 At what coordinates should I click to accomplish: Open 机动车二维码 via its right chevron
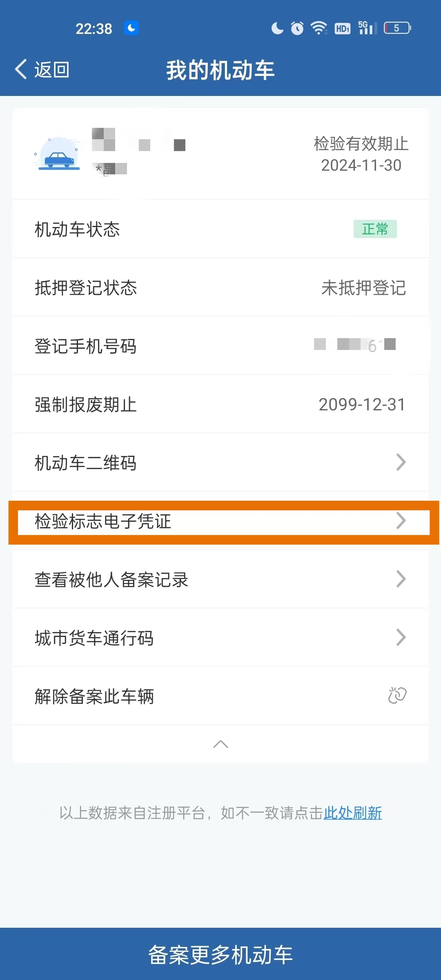point(401,462)
